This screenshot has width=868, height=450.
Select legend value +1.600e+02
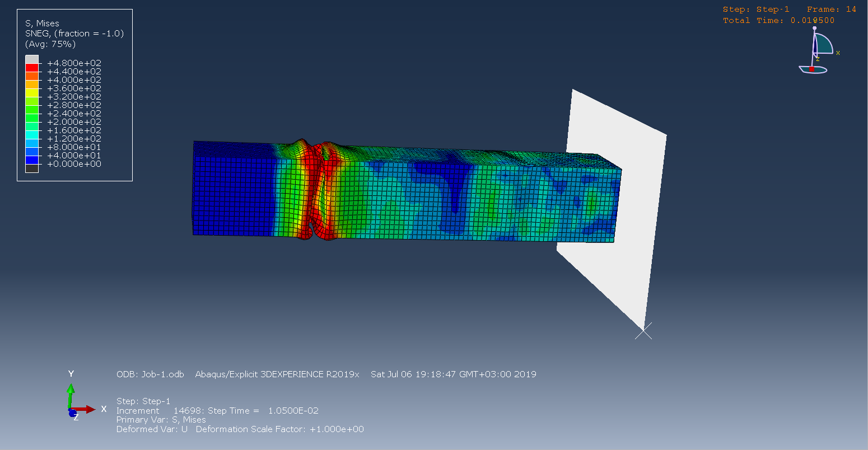click(x=74, y=130)
